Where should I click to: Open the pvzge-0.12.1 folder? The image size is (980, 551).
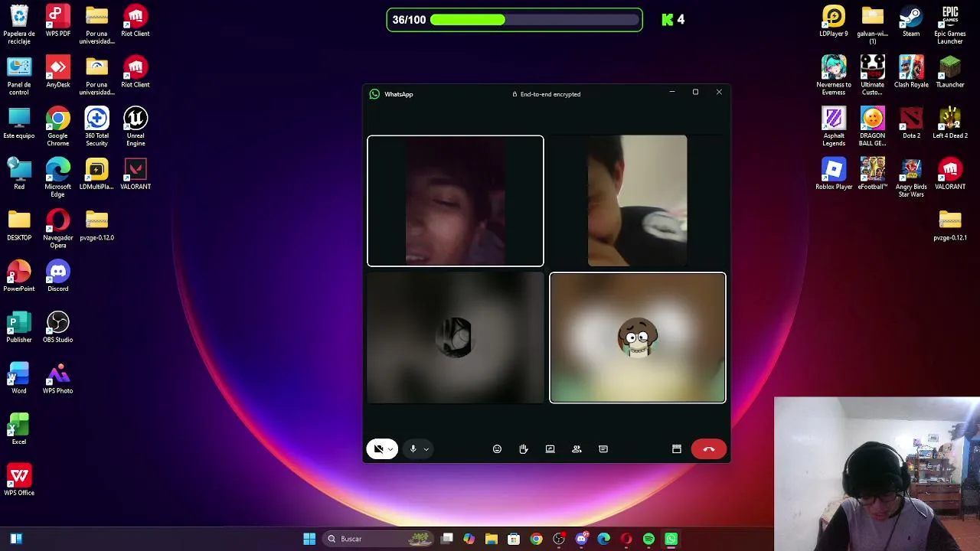click(950, 225)
